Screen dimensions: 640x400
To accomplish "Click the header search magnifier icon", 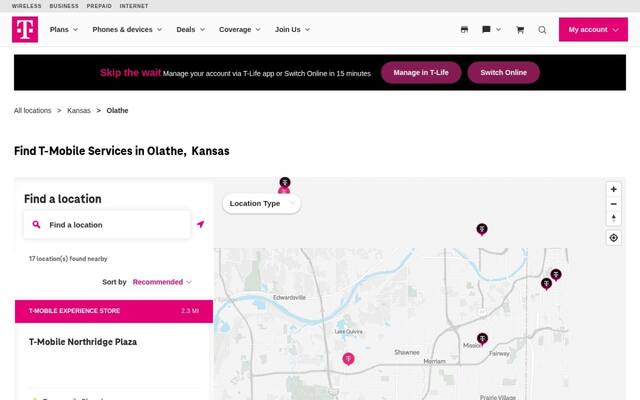I will click(542, 30).
